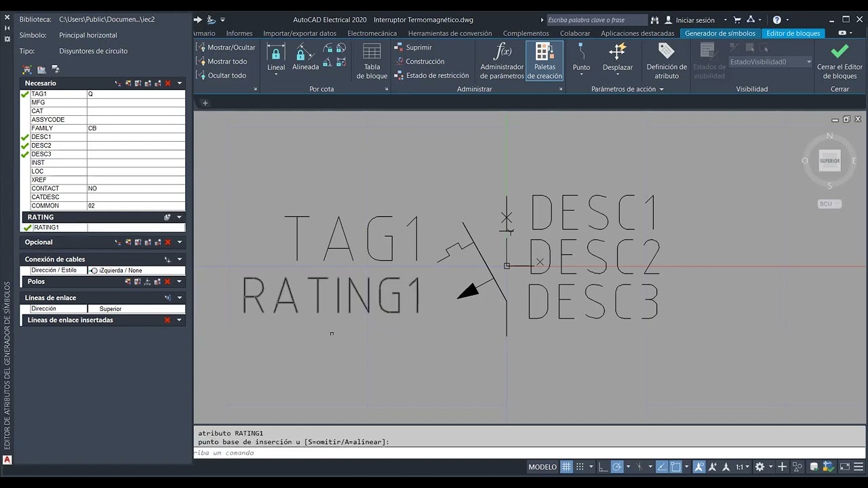Screen dimensions: 868x488
Task: Add a new drawing tab with plus
Action: click(x=205, y=103)
